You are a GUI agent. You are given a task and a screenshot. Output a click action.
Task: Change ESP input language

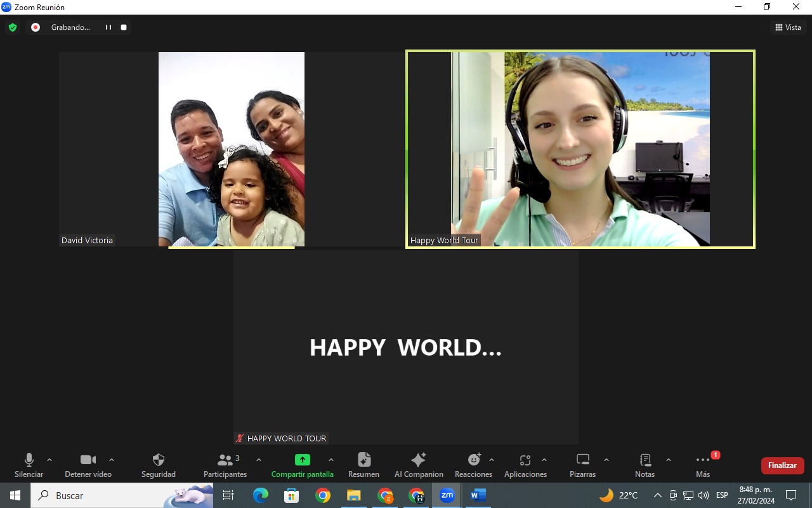click(722, 495)
